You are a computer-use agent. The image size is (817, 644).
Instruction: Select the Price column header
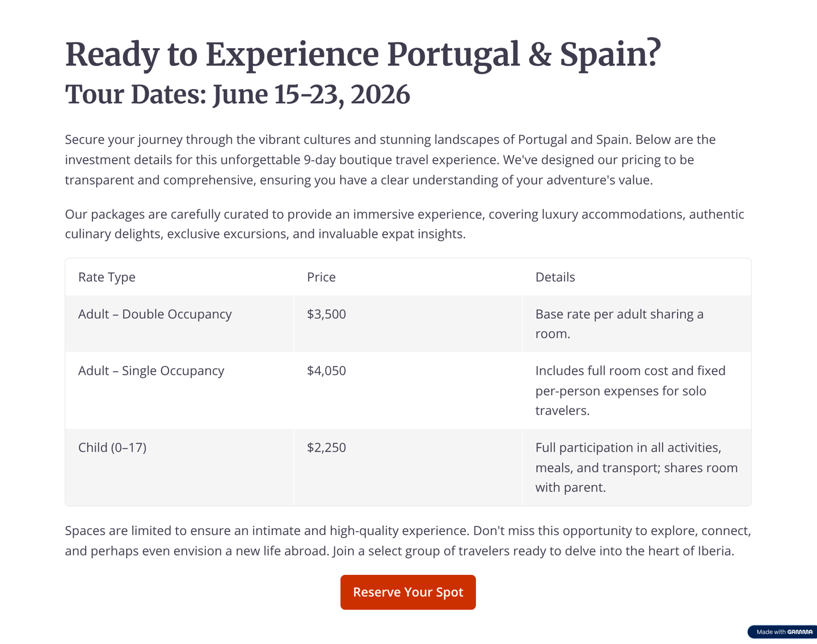coord(321,277)
